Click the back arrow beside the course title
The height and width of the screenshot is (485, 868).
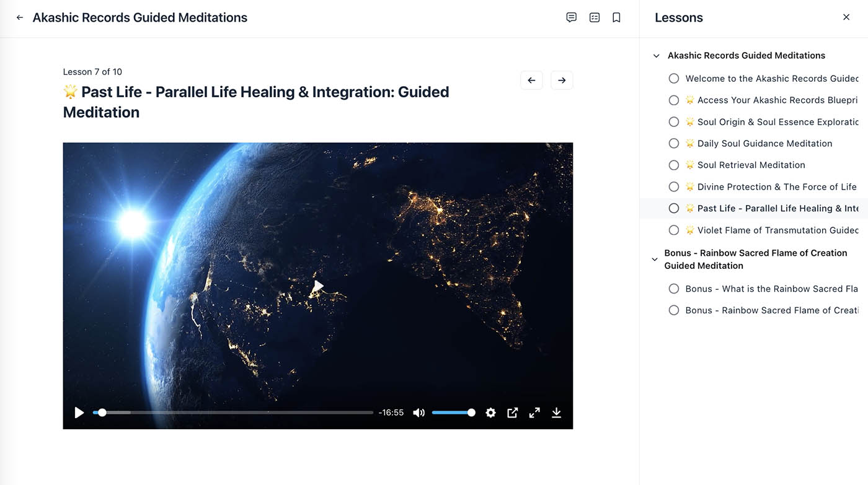click(x=20, y=18)
